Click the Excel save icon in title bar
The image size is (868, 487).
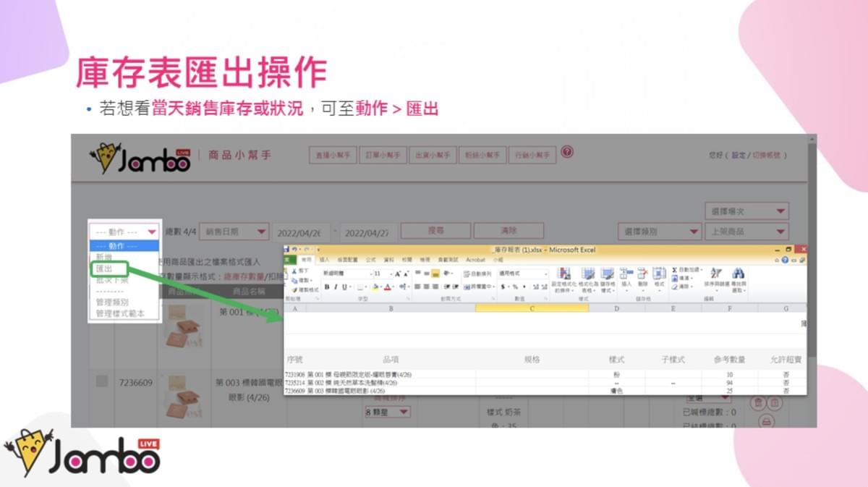coord(286,250)
